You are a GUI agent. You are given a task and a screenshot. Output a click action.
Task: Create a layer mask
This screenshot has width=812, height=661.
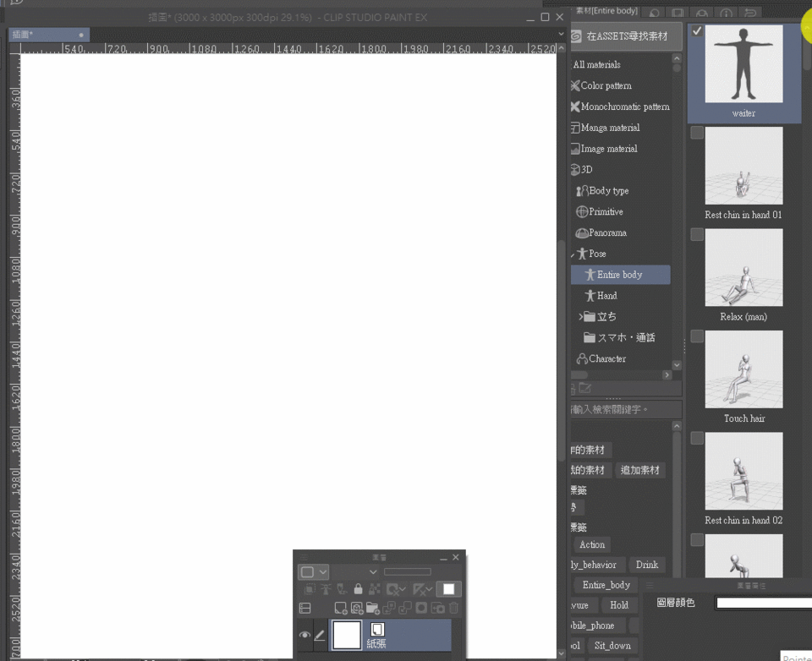421,608
